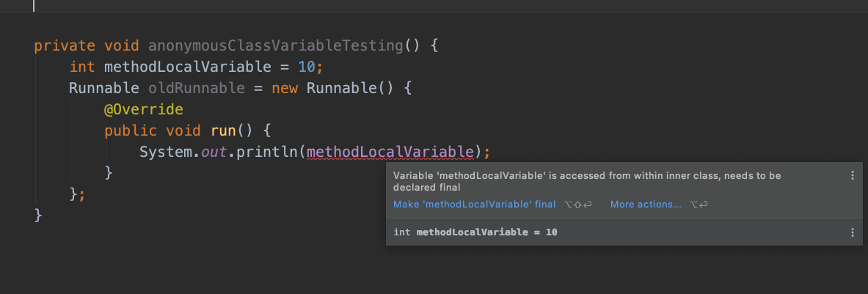Image resolution: width=868 pixels, height=294 pixels.
Task: Click the error description text in the tooltip
Action: [587, 181]
